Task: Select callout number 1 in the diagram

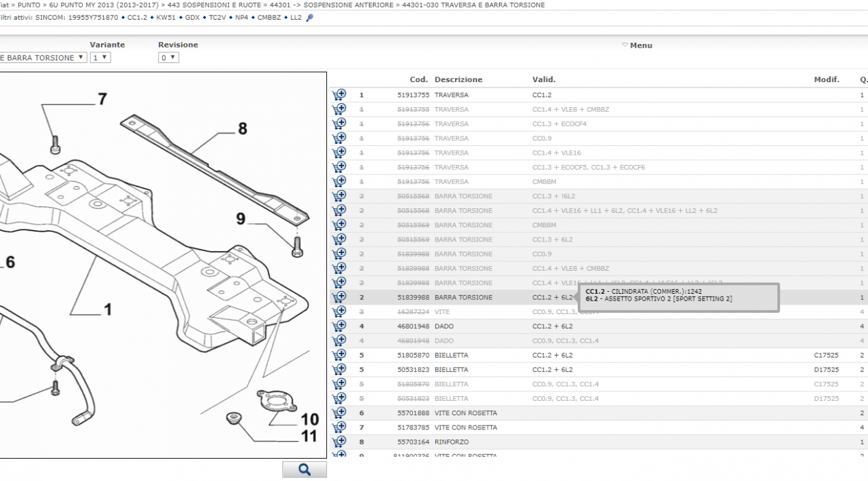Action: pyautogui.click(x=107, y=309)
